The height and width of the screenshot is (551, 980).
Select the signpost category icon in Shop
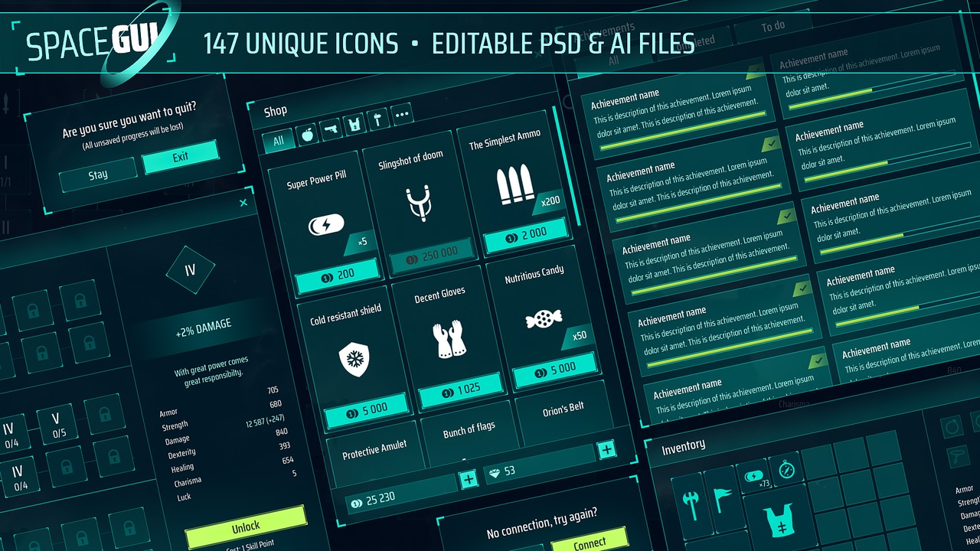tap(378, 119)
